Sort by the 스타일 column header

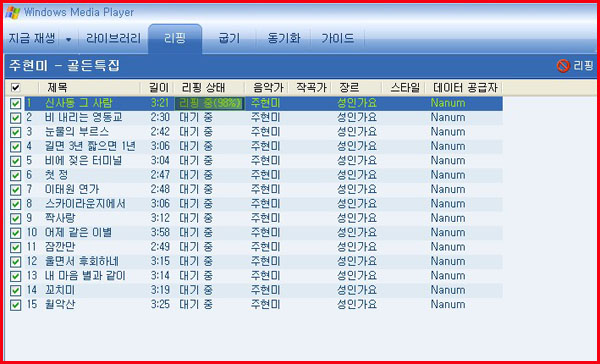tap(404, 88)
